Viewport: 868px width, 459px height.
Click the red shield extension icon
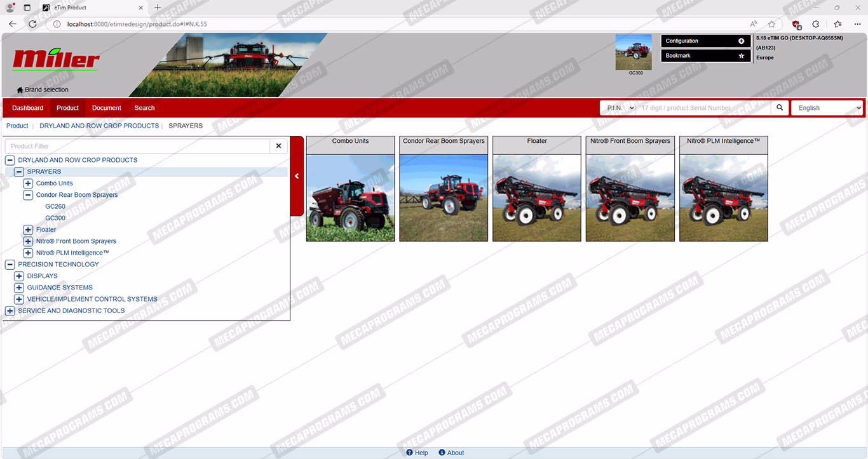coord(796,24)
